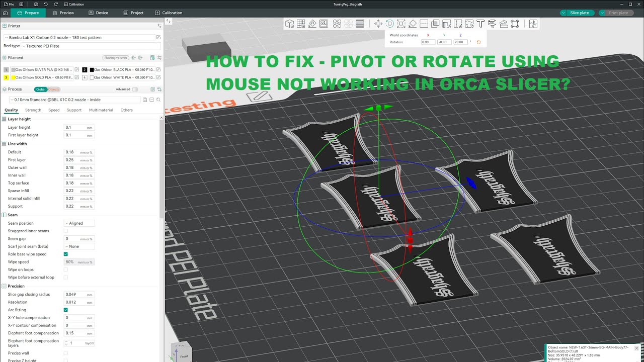Edit the SILVER PLA filament preset
Viewport: 644px width, 362px height.
[x=76, y=70]
